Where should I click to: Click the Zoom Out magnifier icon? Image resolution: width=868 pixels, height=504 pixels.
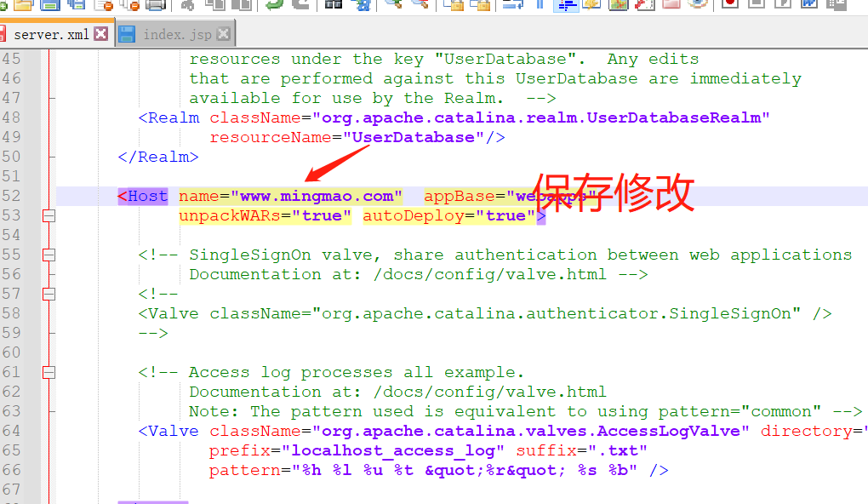click(420, 5)
